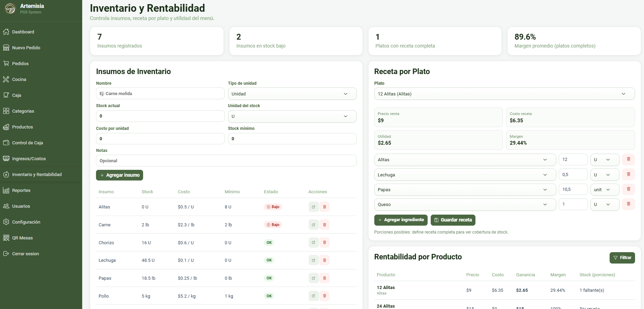
Task: Edit the Chorizo inventory item
Action: click(x=313, y=243)
